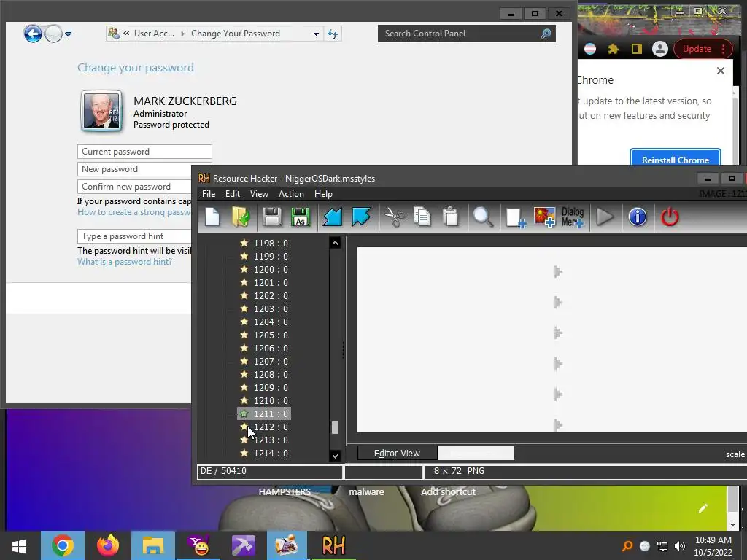Click the red power icon in Resource Hacker
Viewport: 747px width, 560px height.
pos(670,217)
